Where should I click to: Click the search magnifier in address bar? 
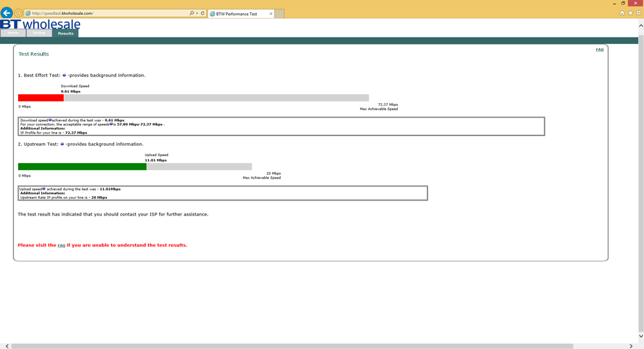coord(191,13)
